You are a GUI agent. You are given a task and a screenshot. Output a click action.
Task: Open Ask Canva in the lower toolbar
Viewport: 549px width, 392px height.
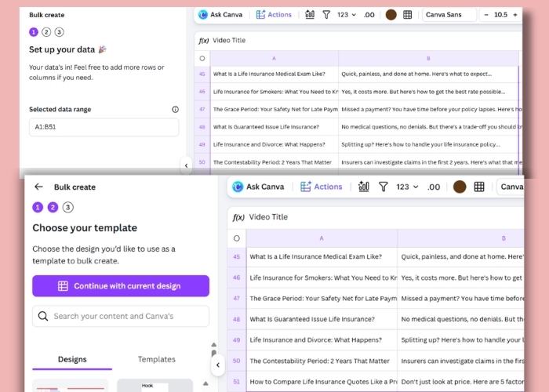point(258,187)
